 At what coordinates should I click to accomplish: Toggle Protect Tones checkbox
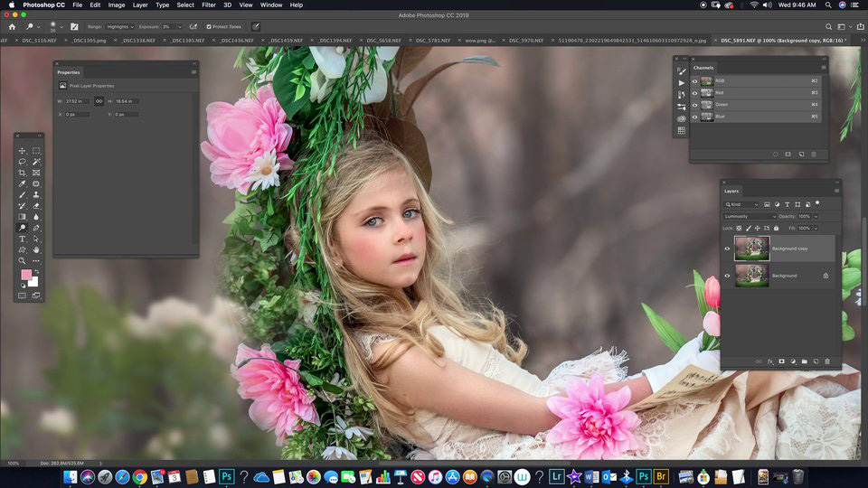[209, 26]
